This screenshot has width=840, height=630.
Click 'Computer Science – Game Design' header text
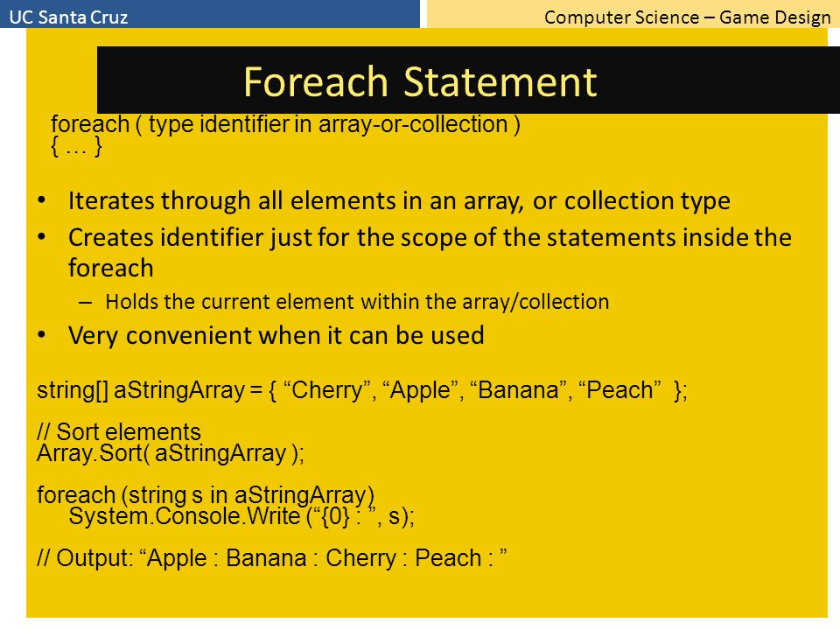(x=688, y=17)
